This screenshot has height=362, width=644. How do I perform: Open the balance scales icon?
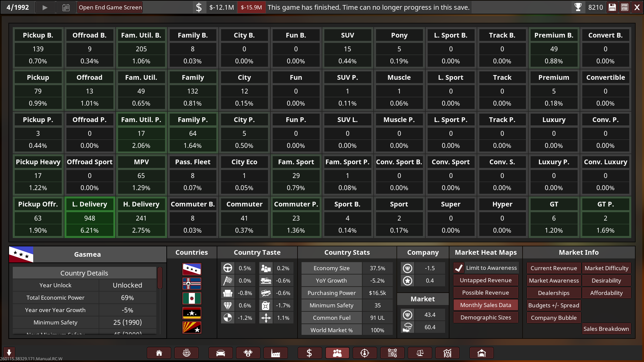click(420, 353)
